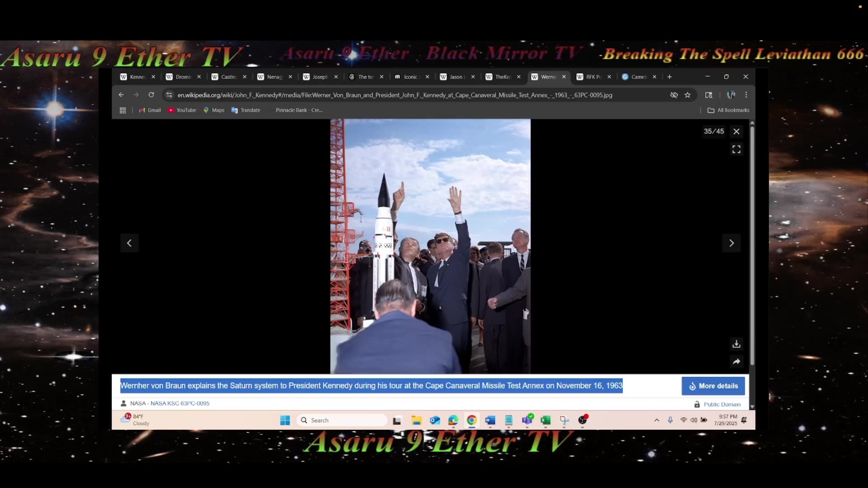Image resolution: width=868 pixels, height=488 pixels.
Task: Open the YouTube bookmark
Action: point(182,110)
